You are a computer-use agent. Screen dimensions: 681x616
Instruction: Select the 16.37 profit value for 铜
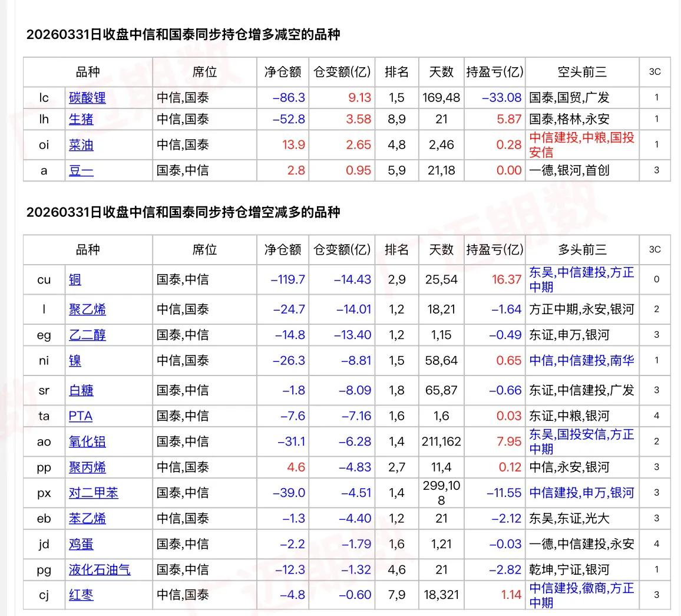(x=507, y=279)
